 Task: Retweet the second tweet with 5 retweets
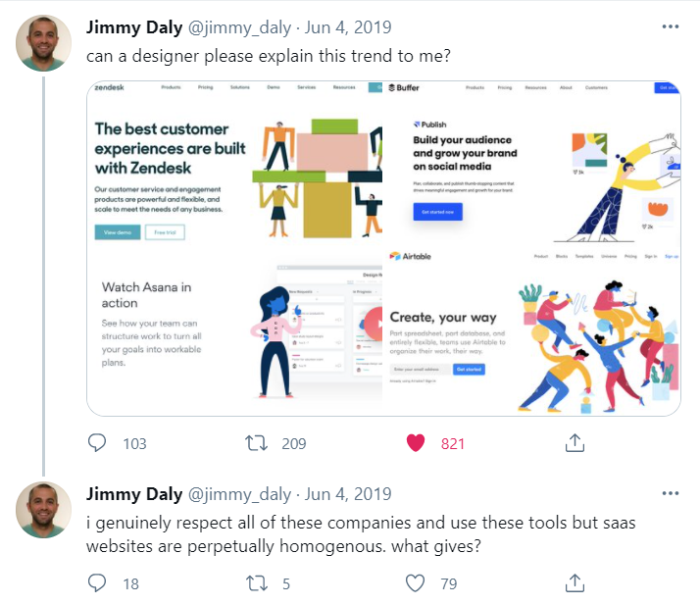click(x=257, y=583)
